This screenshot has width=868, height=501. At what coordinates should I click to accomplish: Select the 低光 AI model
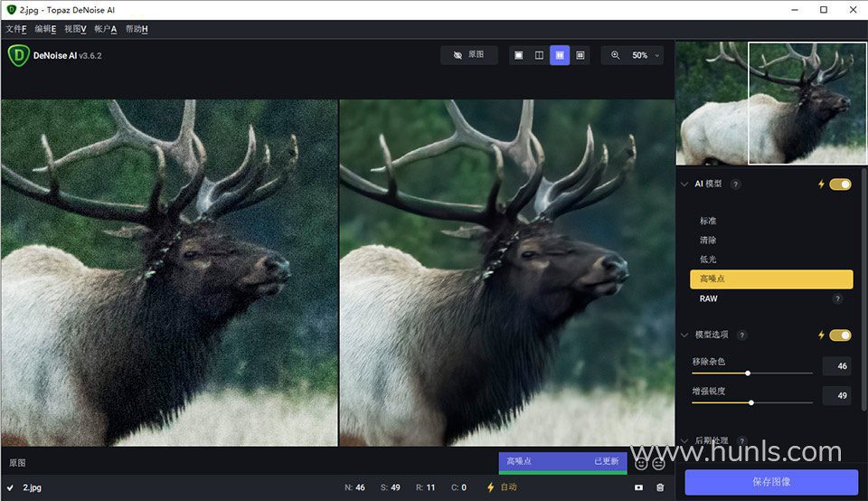pos(708,260)
